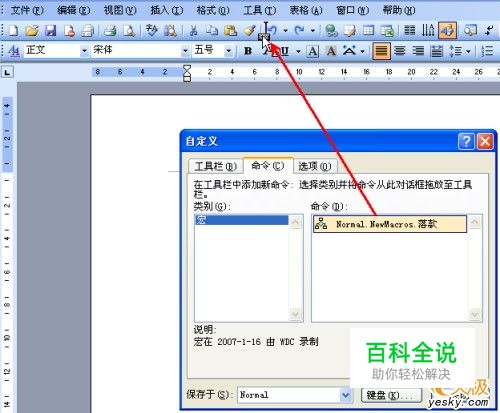This screenshot has height=413, width=500.
Task: Toggle justified alignment button
Action: point(381,51)
